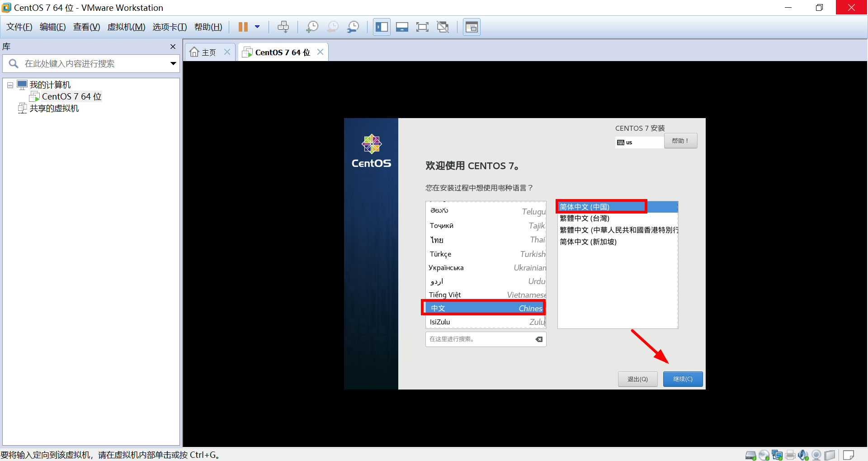Close the 库 library panel

point(173,47)
